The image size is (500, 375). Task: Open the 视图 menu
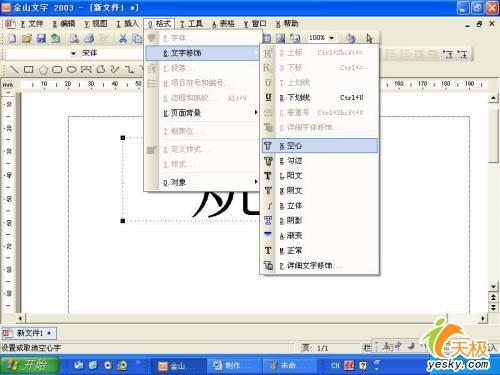[96, 24]
